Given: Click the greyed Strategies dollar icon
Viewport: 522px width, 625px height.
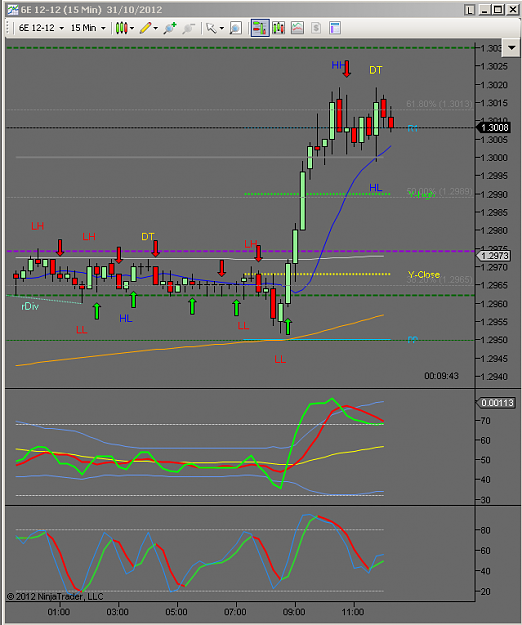Looking at the screenshot, I should coord(316,28).
